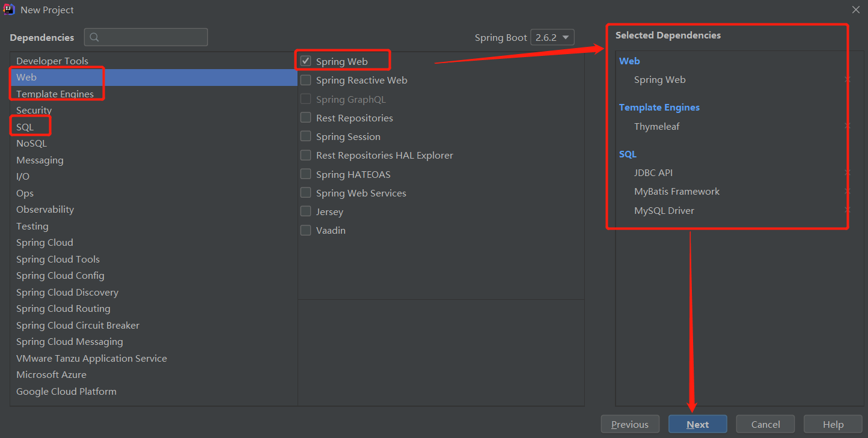Viewport: 868px width, 438px height.
Task: Tick Rest Repositories HAL Explorer
Action: (x=305, y=155)
